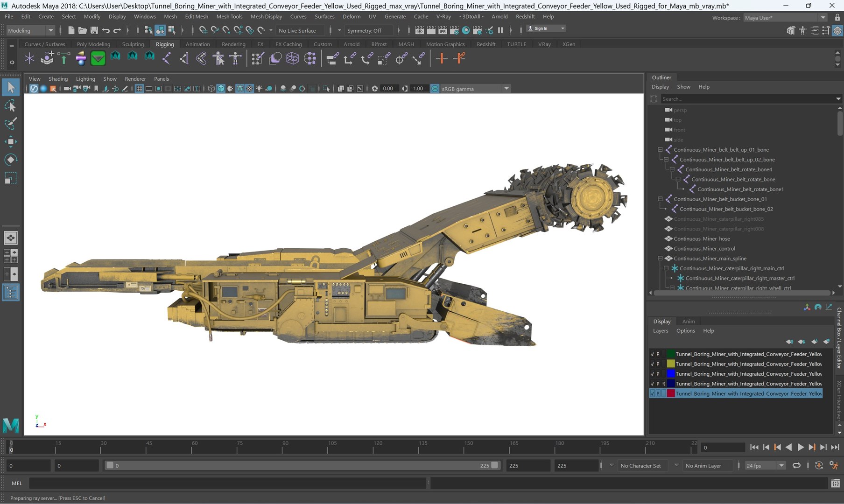844x504 pixels.
Task: Click the New Scene icon
Action: 71,30
